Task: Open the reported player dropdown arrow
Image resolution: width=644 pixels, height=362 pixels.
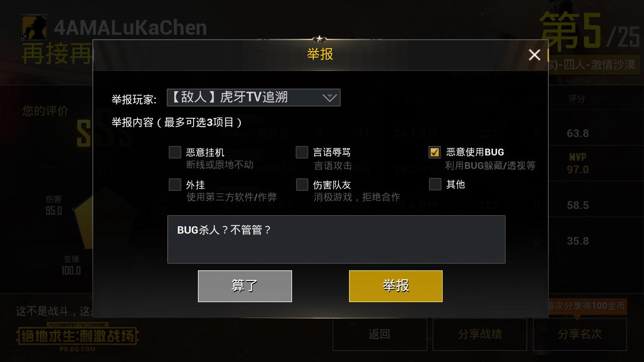Action: click(x=329, y=98)
